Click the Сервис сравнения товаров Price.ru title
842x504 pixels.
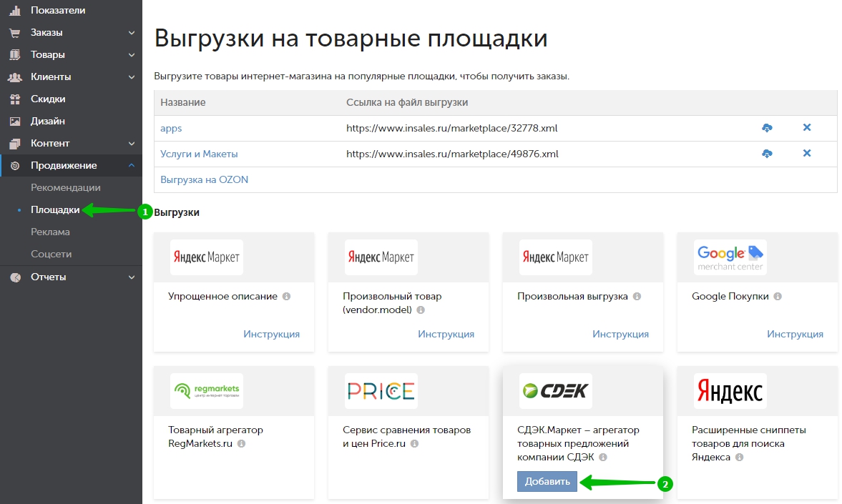point(406,437)
